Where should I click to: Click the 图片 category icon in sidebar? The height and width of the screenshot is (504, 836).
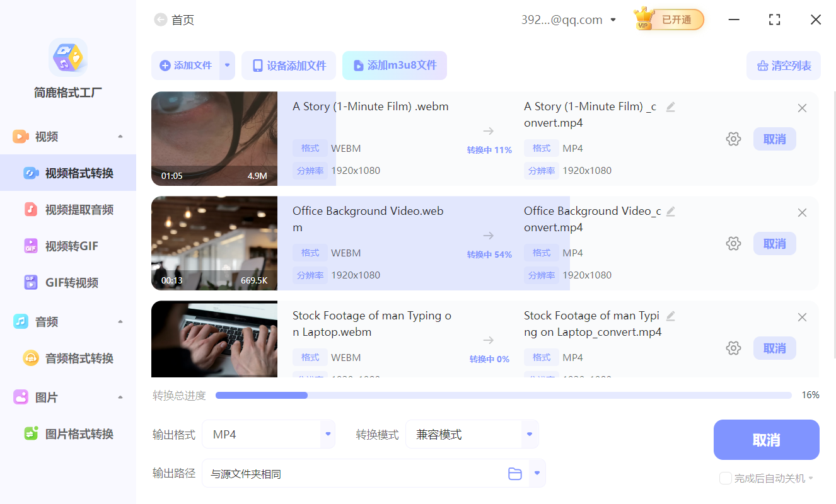21,398
